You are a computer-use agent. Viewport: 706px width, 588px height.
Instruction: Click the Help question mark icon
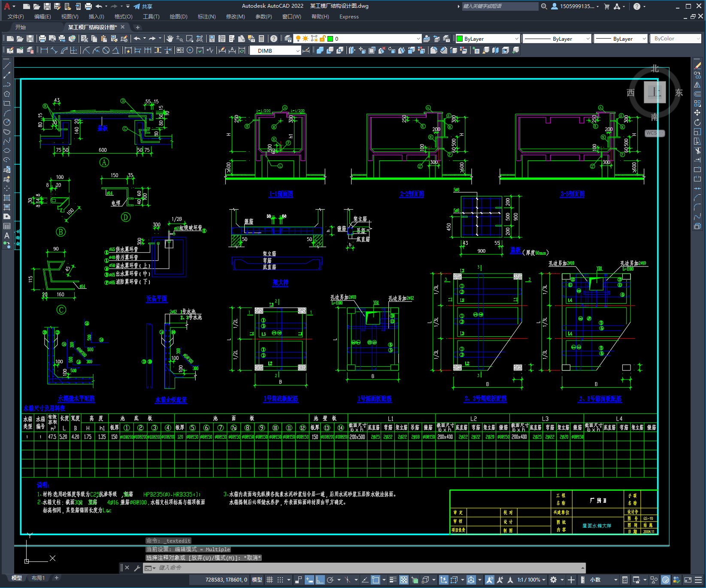pos(274,39)
